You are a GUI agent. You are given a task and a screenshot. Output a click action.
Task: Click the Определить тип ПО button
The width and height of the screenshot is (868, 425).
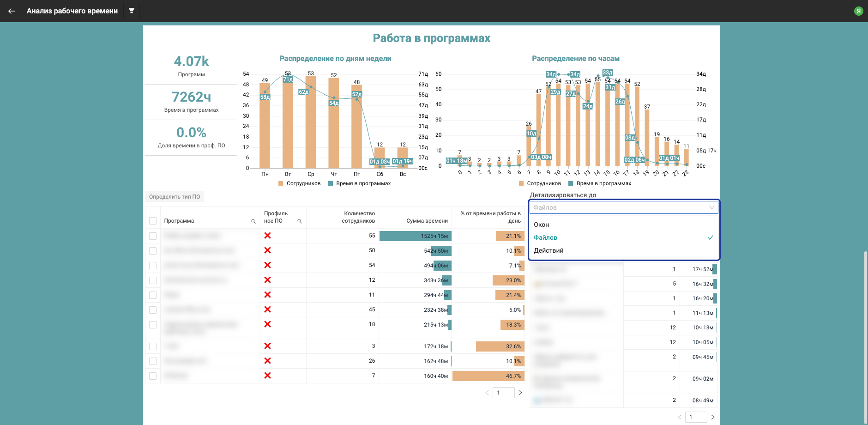(x=175, y=197)
